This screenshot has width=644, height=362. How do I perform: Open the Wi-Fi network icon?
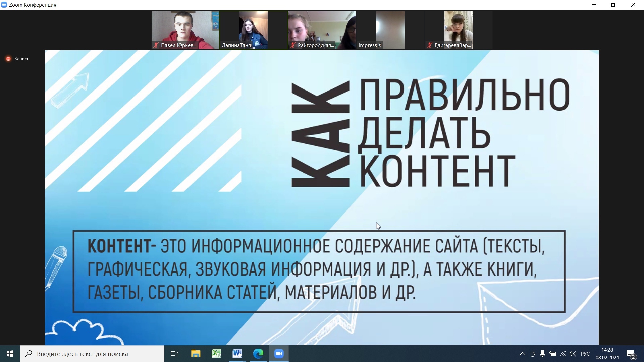(x=563, y=354)
